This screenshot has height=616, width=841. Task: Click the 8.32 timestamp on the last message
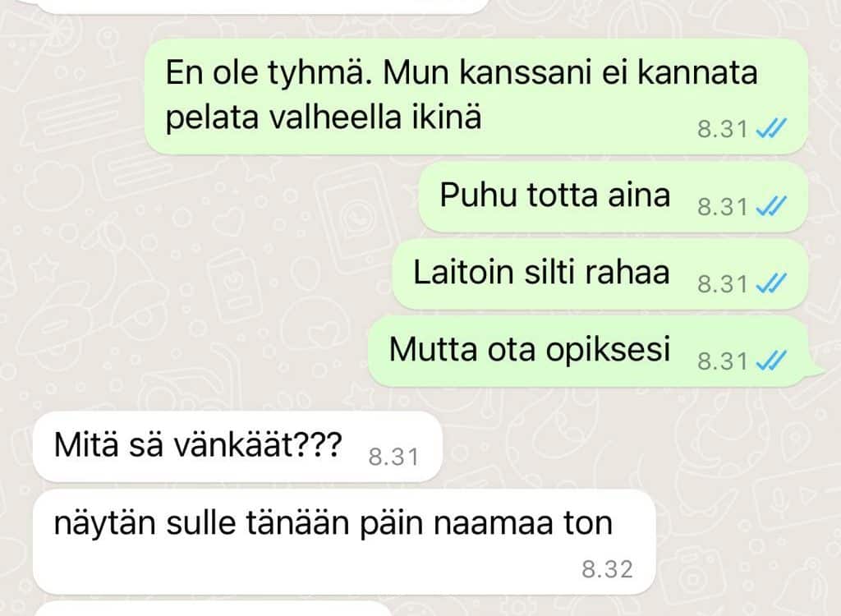pyautogui.click(x=607, y=569)
